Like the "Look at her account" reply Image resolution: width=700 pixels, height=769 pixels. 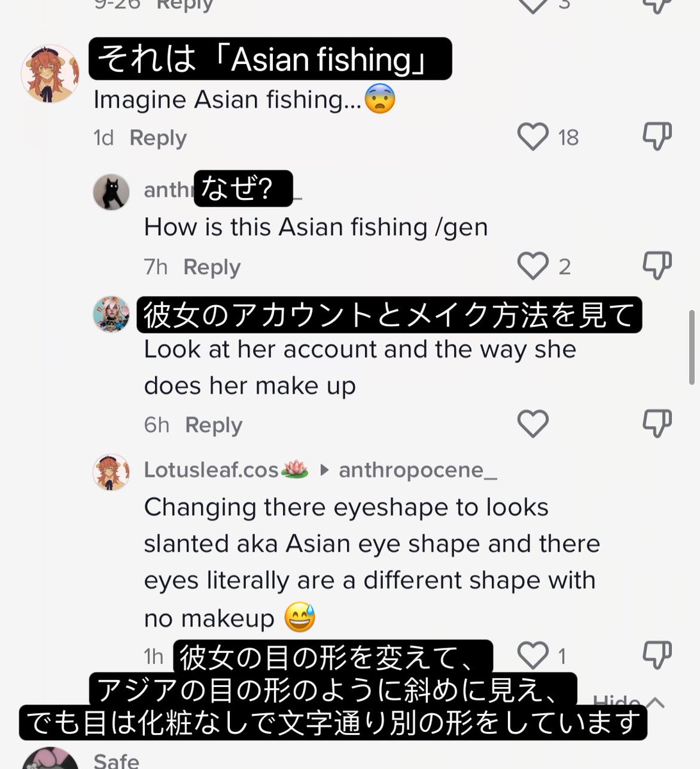point(533,424)
